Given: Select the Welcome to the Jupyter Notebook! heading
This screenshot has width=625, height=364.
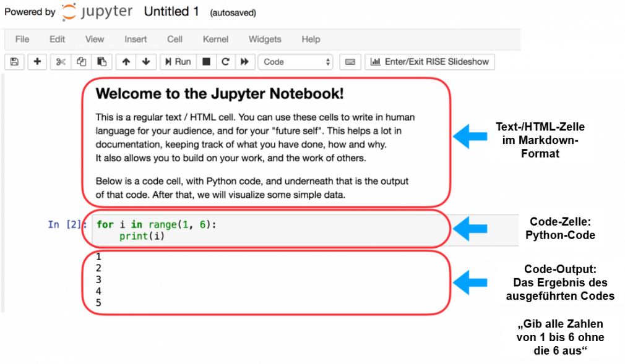Looking at the screenshot, I should click(220, 93).
